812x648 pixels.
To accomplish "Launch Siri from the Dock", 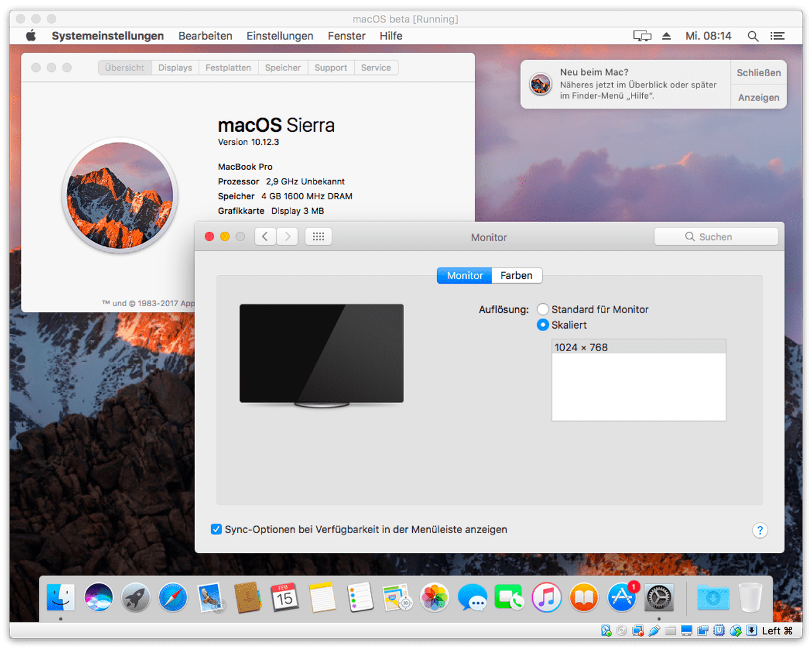I will [98, 597].
